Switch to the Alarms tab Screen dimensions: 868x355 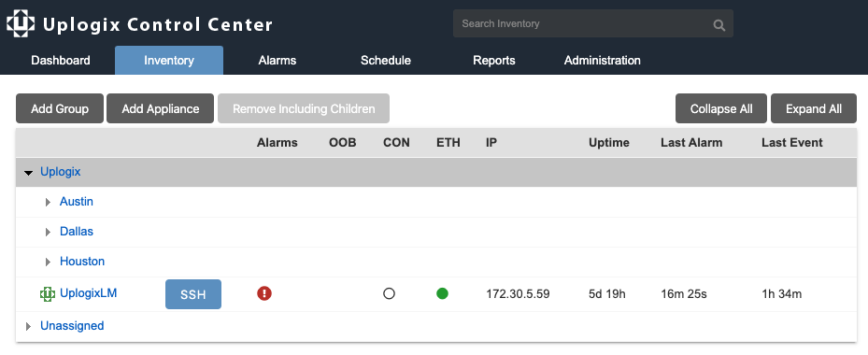pos(277,61)
